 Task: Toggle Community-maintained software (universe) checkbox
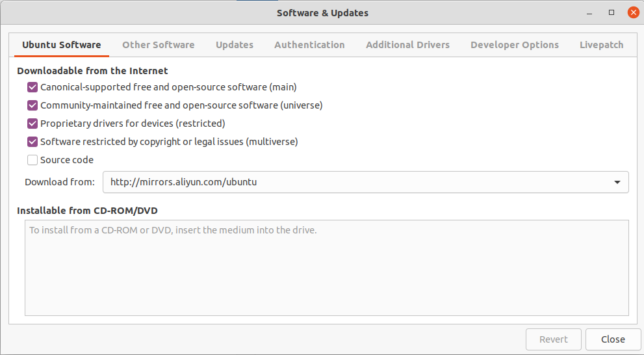tap(32, 105)
